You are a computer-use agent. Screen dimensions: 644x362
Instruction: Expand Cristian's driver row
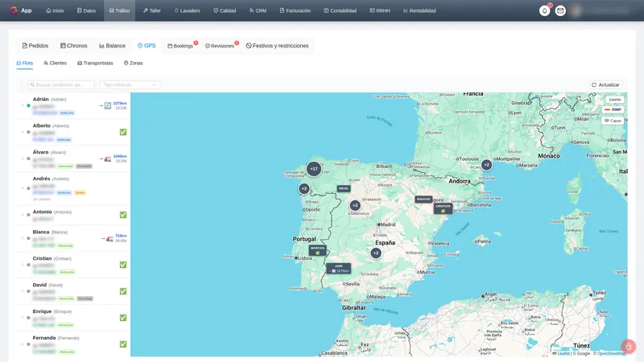(x=23, y=265)
